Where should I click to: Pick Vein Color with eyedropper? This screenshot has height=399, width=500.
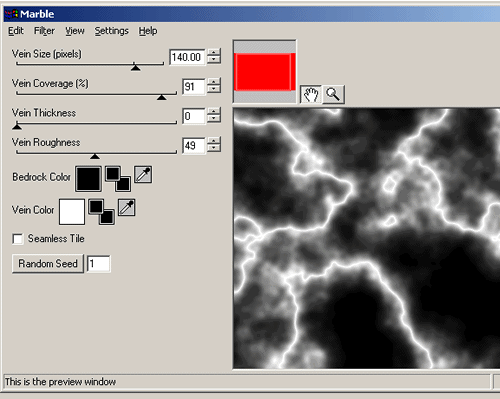point(127,207)
